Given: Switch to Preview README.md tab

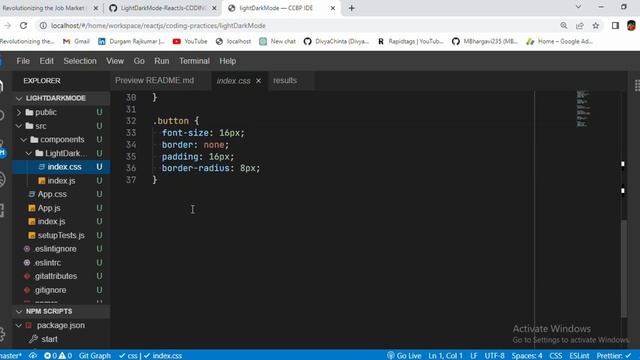Looking at the screenshot, I should click(154, 80).
